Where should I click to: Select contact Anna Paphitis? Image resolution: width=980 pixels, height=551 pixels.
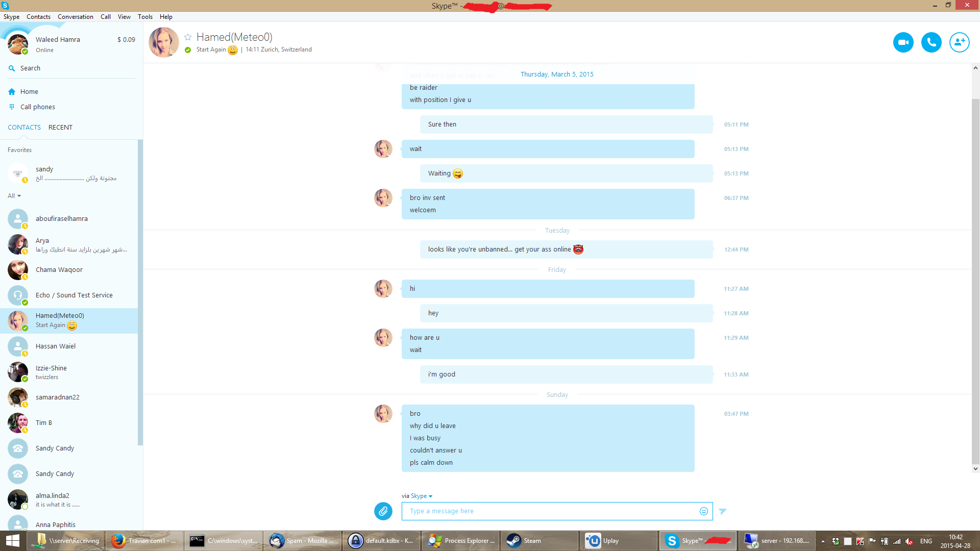69,522
